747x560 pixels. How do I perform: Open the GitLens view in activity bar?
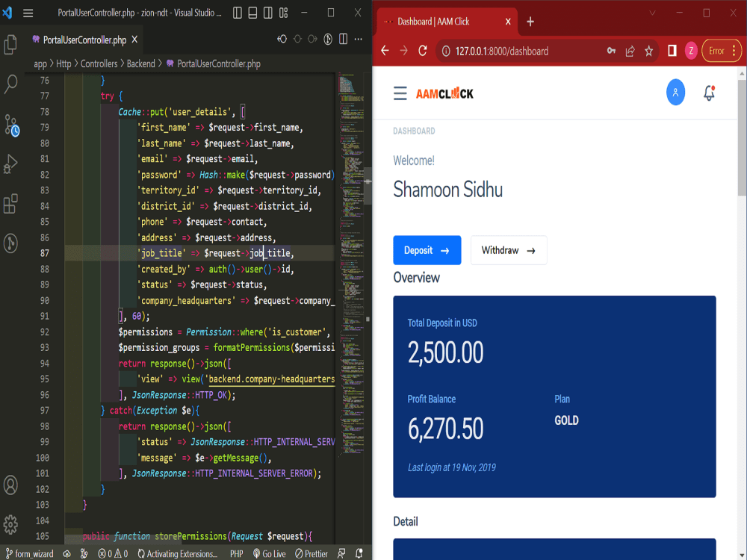[10, 243]
